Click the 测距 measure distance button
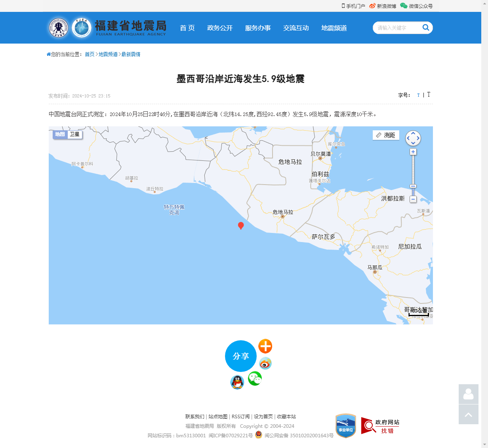Viewport: 488px width, 448px height. [386, 135]
